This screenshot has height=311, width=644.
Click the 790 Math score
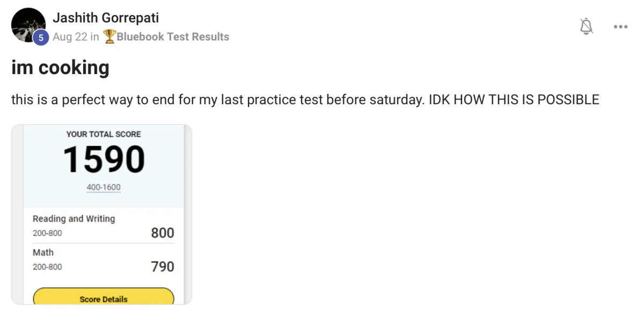point(163,266)
